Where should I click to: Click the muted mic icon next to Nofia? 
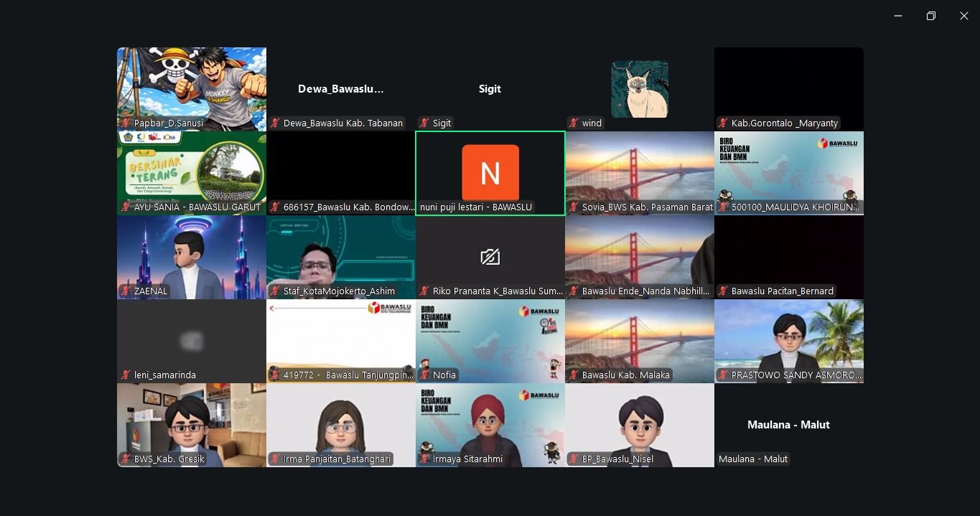click(x=424, y=375)
